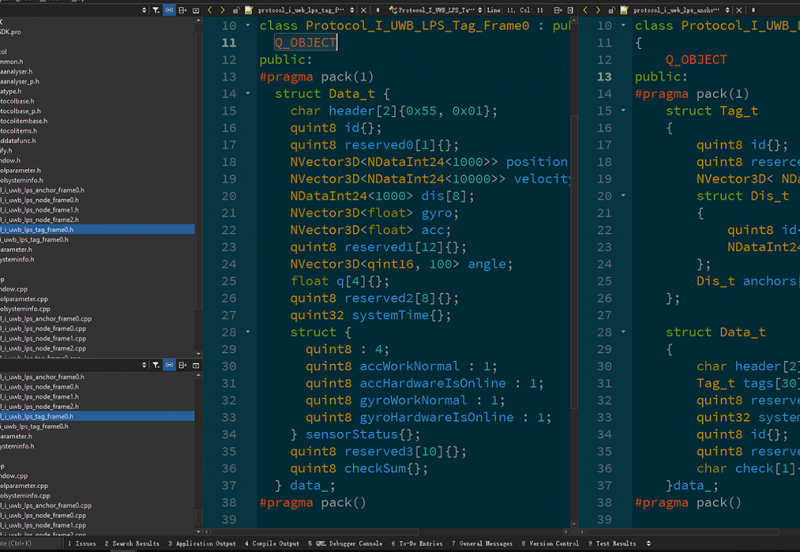
Task: Click the close panel icon in upper project panel
Action: click(x=196, y=10)
